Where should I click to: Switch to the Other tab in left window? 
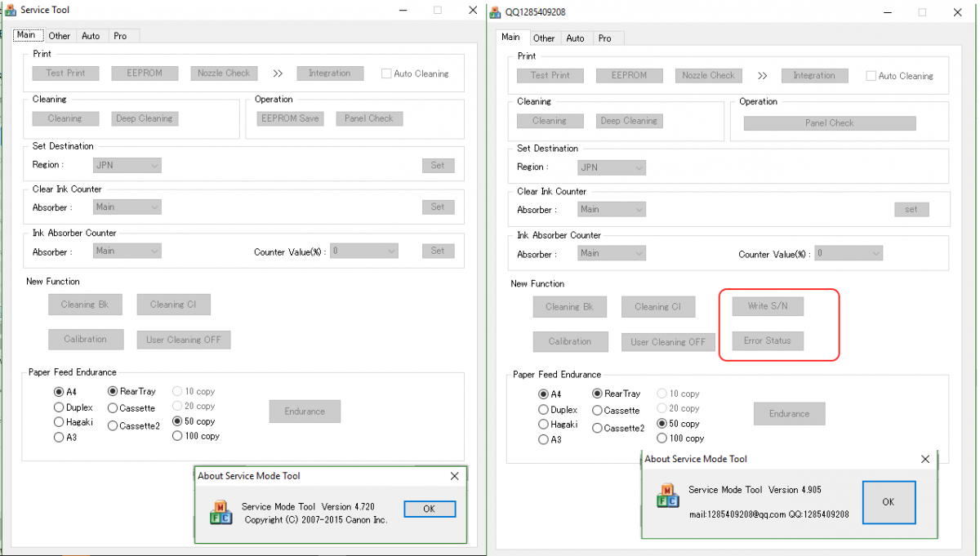[60, 36]
